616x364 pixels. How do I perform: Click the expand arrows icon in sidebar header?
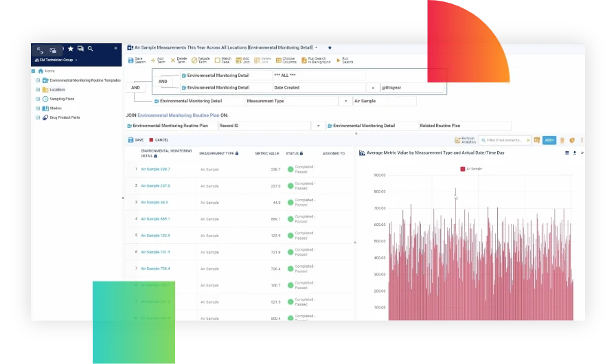click(x=40, y=50)
